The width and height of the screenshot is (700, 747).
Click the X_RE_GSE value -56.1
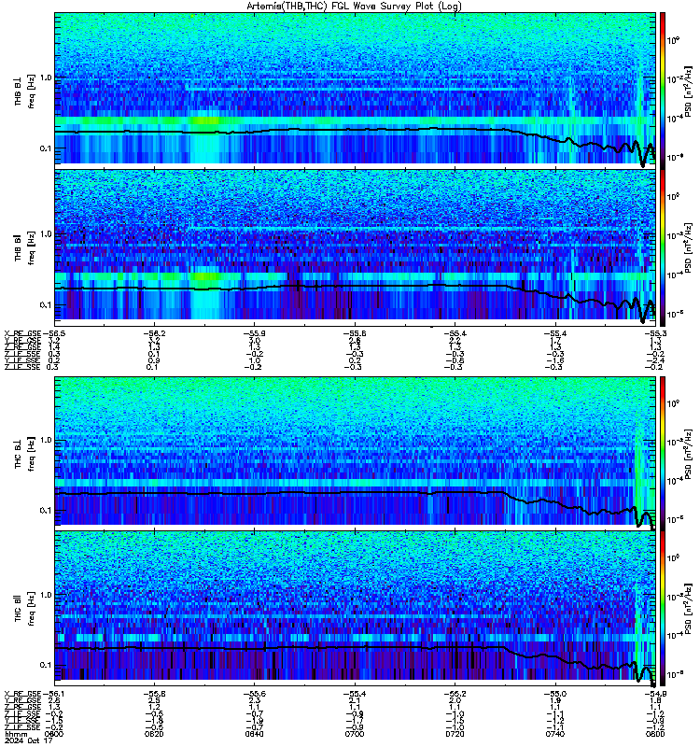[x=53, y=694]
